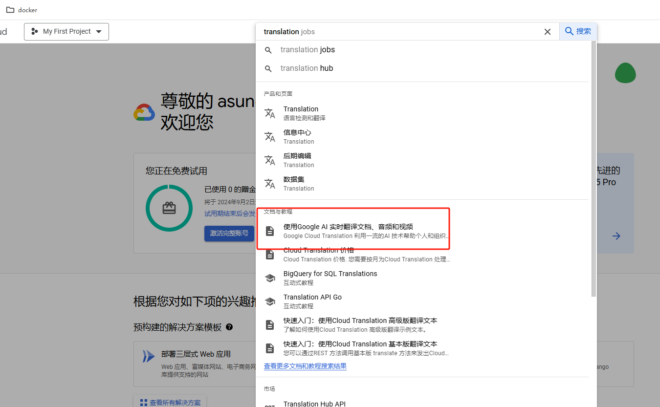The height and width of the screenshot is (407, 660).
Task: Click help icon next to 预构建的解决方案模板
Action: click(229, 327)
